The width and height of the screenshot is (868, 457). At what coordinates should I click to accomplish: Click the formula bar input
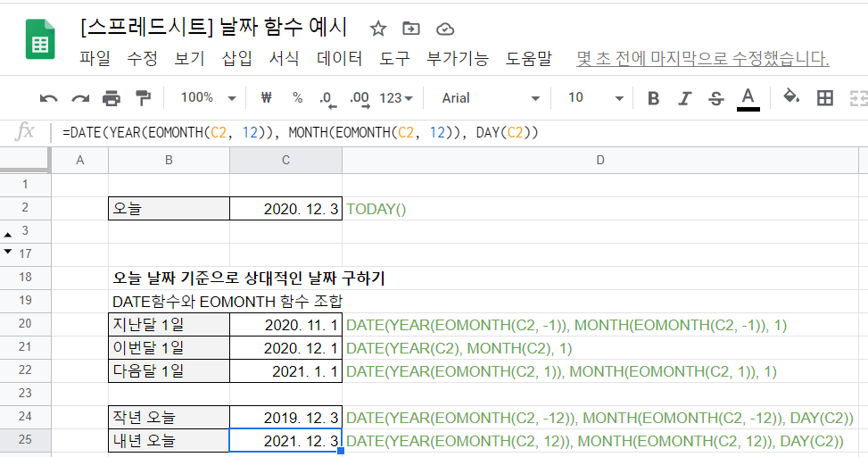tap(446, 133)
